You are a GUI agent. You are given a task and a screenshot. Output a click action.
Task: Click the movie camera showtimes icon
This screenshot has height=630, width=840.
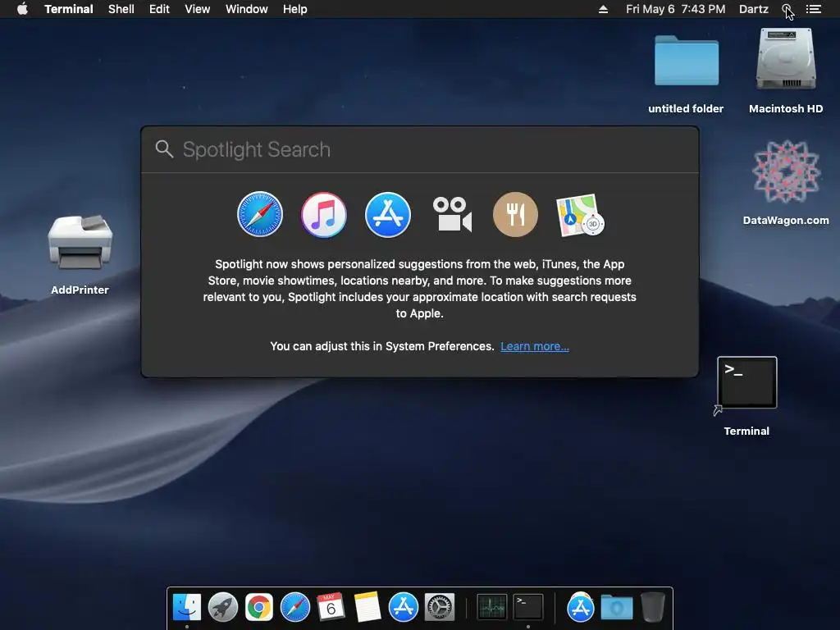point(452,214)
